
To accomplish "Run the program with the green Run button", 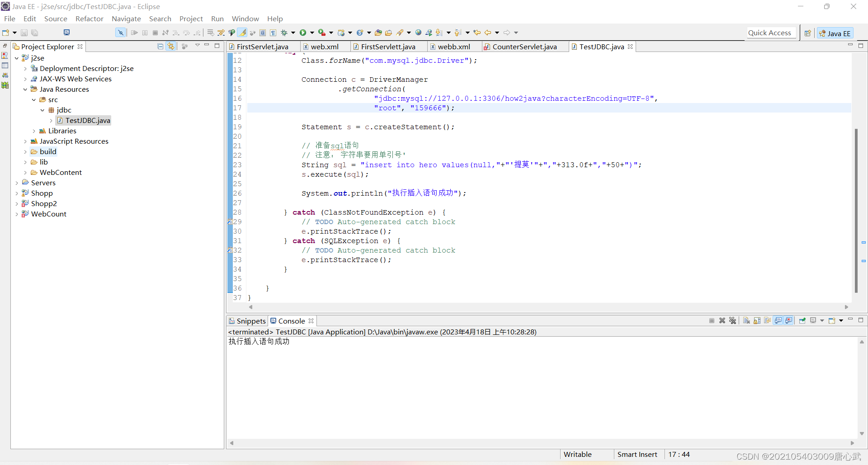I will [303, 33].
